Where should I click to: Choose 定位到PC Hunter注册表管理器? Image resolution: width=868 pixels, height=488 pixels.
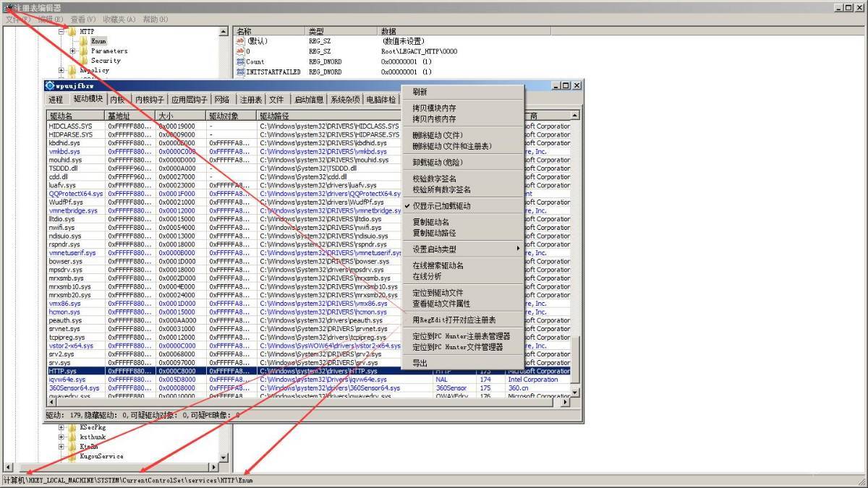point(462,336)
